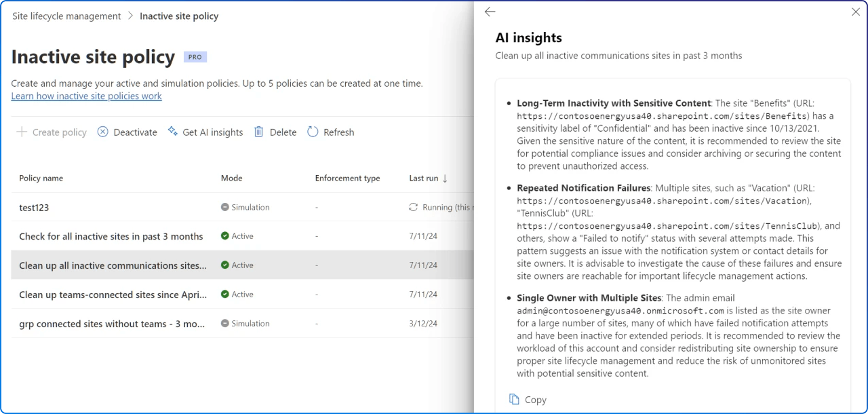Click the PRO badge next to title
The image size is (868, 414).
tap(195, 57)
